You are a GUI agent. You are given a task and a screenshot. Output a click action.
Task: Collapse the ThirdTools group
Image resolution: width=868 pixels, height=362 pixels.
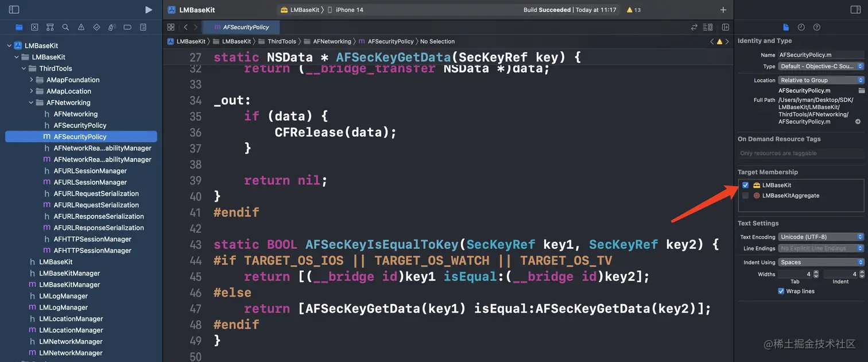coord(24,68)
